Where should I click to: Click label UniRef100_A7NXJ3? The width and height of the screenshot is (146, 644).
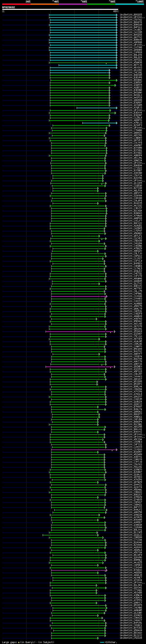(x=131, y=123)
